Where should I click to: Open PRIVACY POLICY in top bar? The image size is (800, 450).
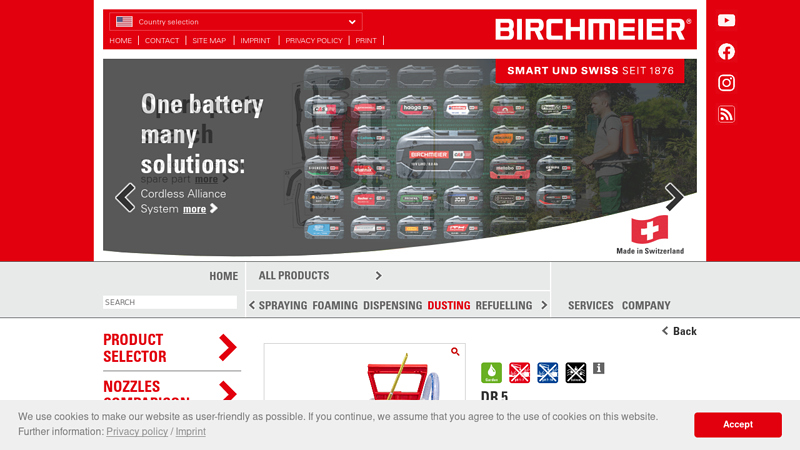(x=314, y=40)
